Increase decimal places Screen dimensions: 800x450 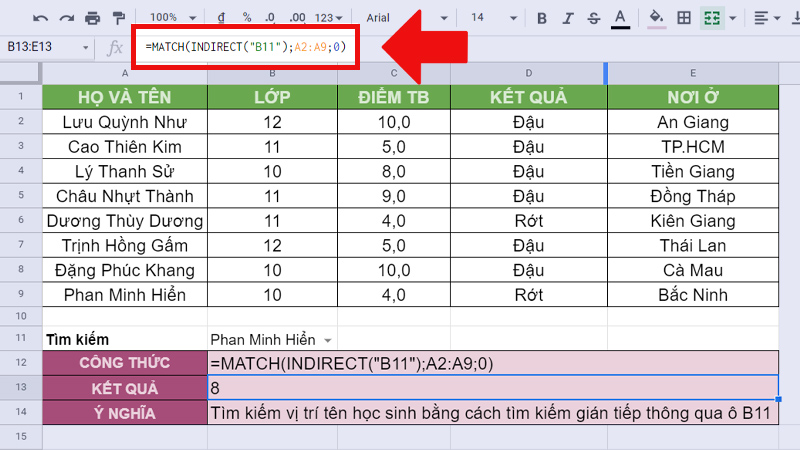(297, 17)
